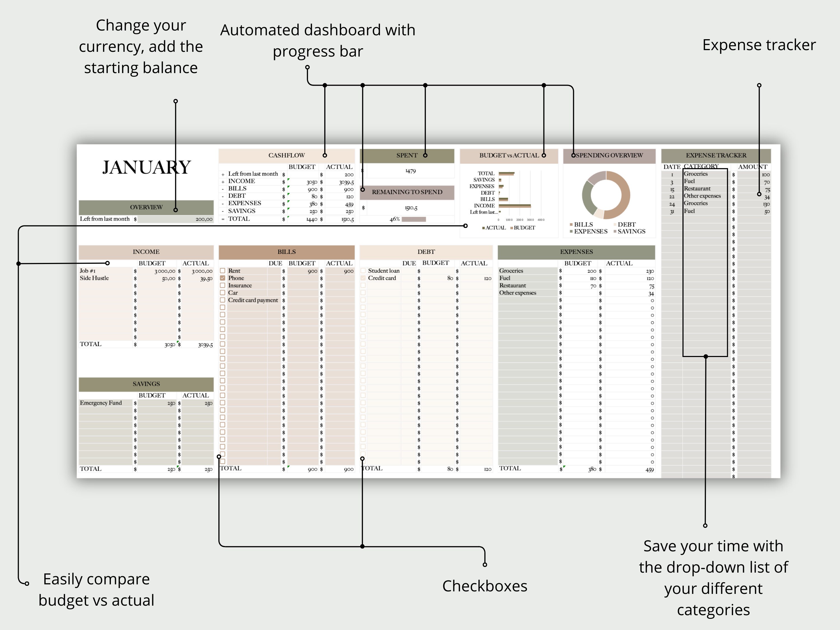Viewport: 840px width, 630px height.
Task: Click the Remaining to Spend progress bar
Action: [414, 219]
